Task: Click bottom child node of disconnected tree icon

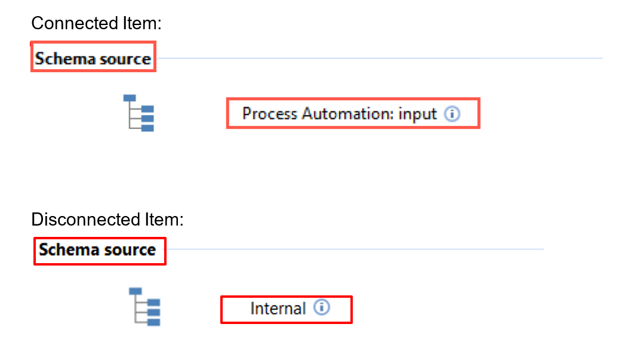Action: [x=154, y=322]
